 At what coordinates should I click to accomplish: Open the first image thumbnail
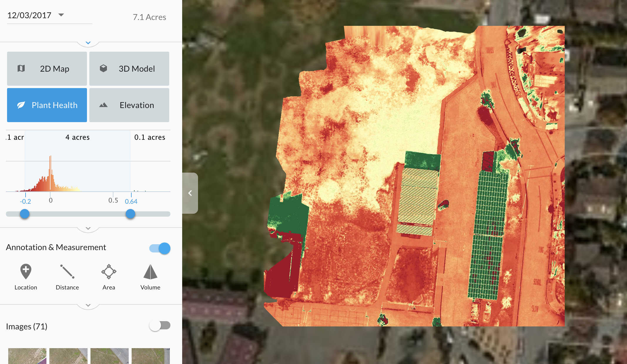[27, 356]
